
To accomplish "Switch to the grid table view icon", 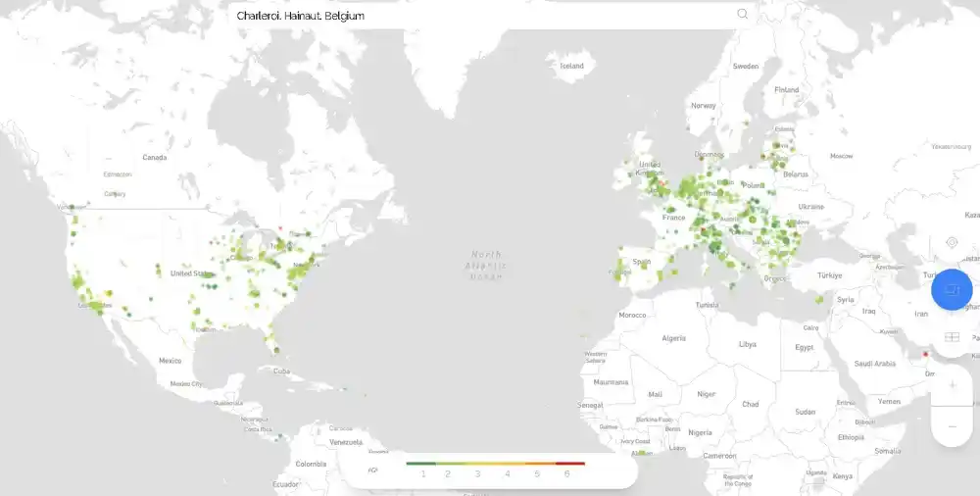I will tap(951, 337).
